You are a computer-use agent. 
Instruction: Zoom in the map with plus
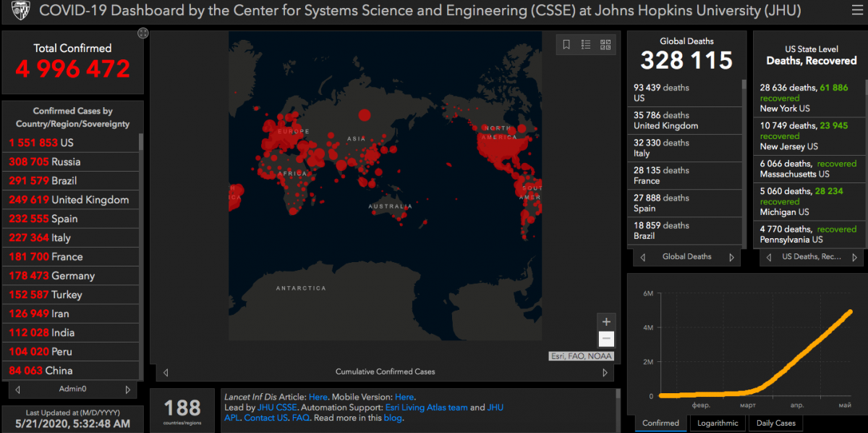click(606, 321)
